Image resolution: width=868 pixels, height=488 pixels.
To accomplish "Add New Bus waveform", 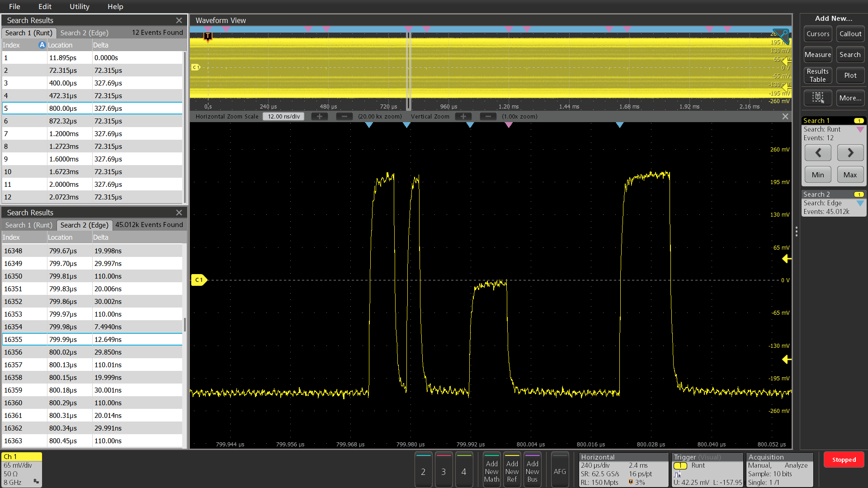I will tap(533, 469).
